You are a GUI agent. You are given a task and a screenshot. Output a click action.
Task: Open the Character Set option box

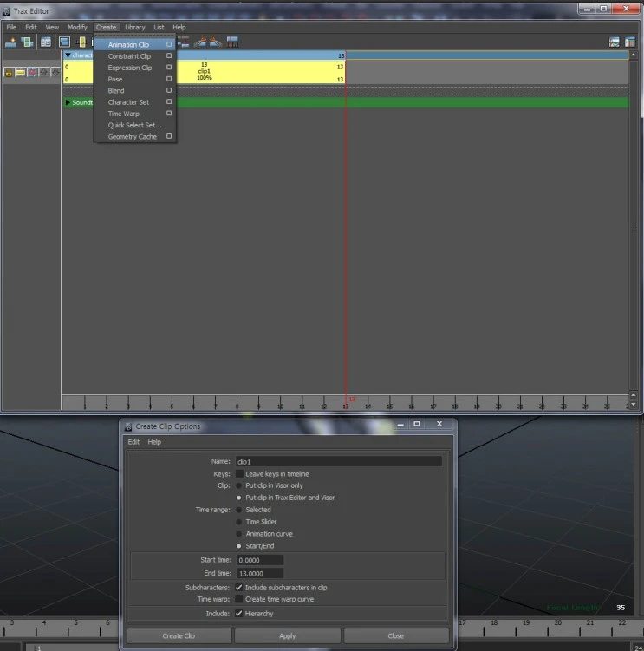(169, 101)
